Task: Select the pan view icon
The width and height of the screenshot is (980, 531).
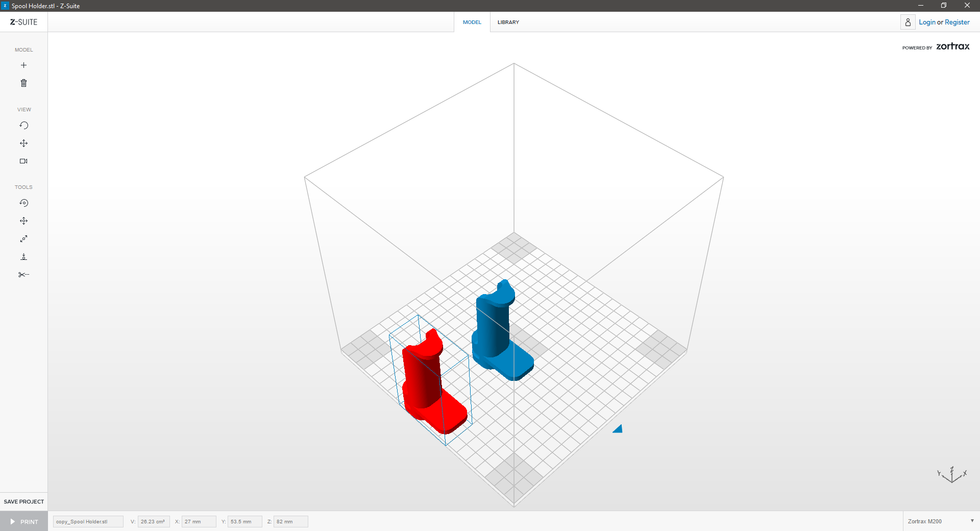Action: click(23, 143)
